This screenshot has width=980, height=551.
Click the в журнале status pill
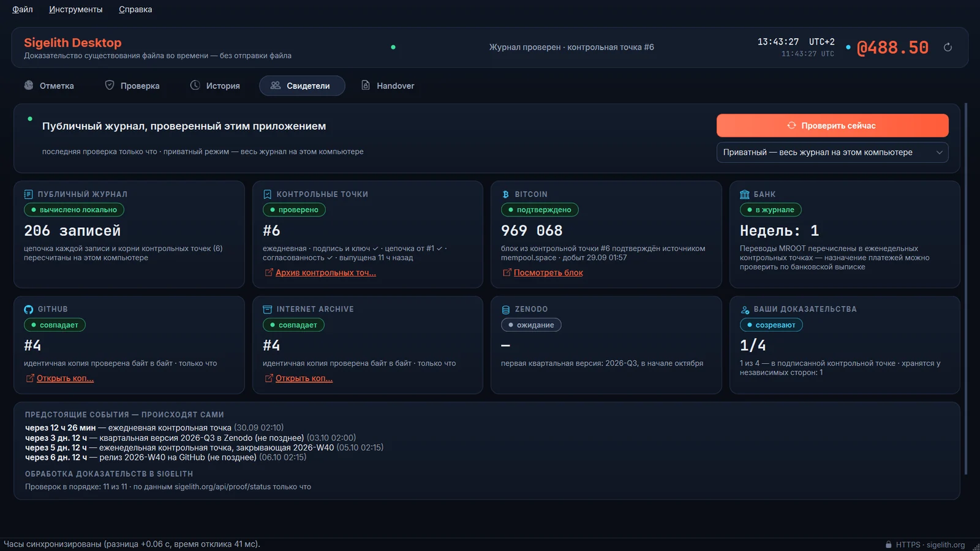(x=771, y=209)
